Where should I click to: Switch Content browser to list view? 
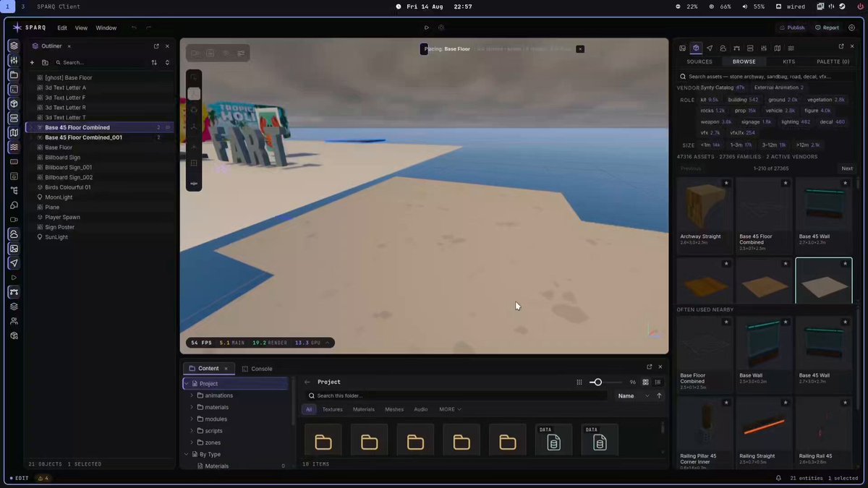[x=658, y=382]
